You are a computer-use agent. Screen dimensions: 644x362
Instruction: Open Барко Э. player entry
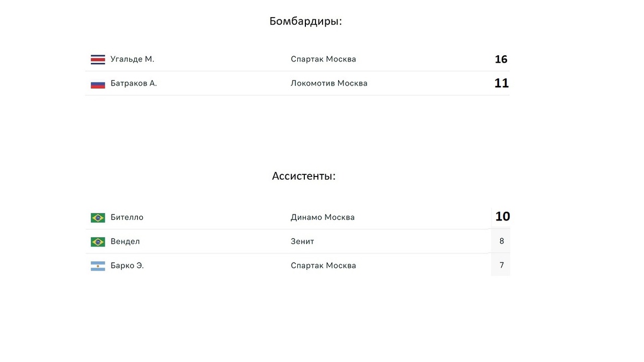(127, 266)
